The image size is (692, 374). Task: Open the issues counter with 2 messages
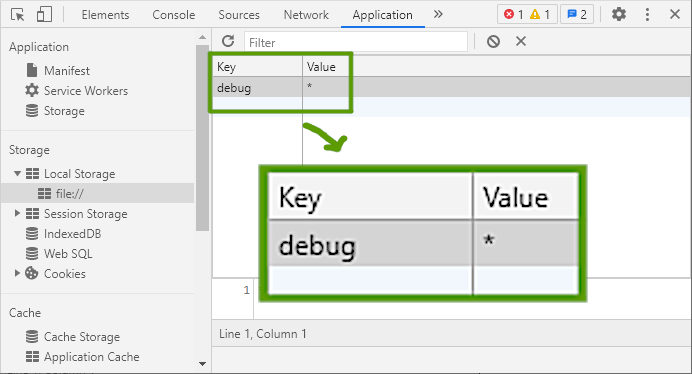(577, 15)
